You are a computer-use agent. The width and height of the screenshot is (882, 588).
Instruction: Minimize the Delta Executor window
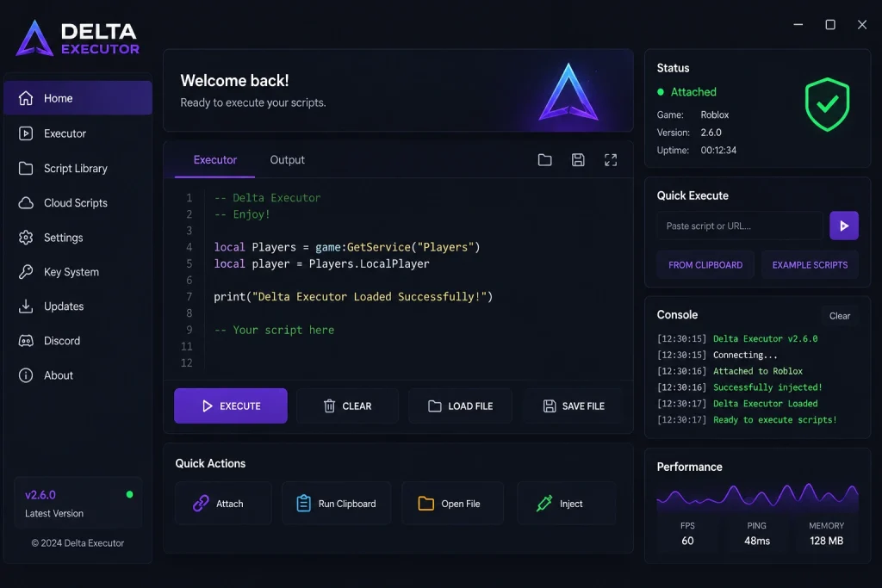point(798,25)
